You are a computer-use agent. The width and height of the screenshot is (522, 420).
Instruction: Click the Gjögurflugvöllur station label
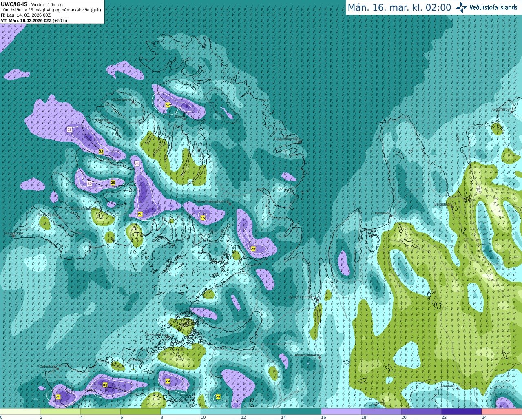pyautogui.click(x=287, y=139)
